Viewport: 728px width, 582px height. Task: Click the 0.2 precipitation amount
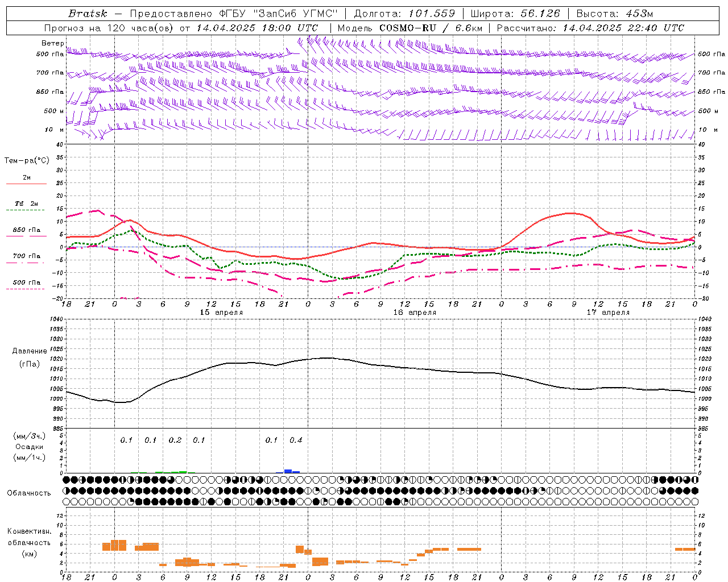click(175, 440)
